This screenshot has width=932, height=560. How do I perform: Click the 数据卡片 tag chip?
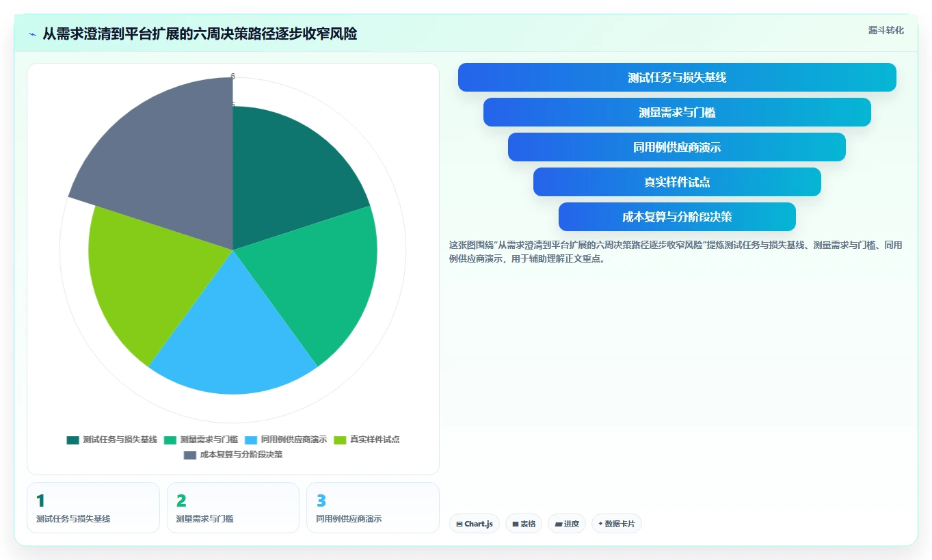click(x=617, y=524)
